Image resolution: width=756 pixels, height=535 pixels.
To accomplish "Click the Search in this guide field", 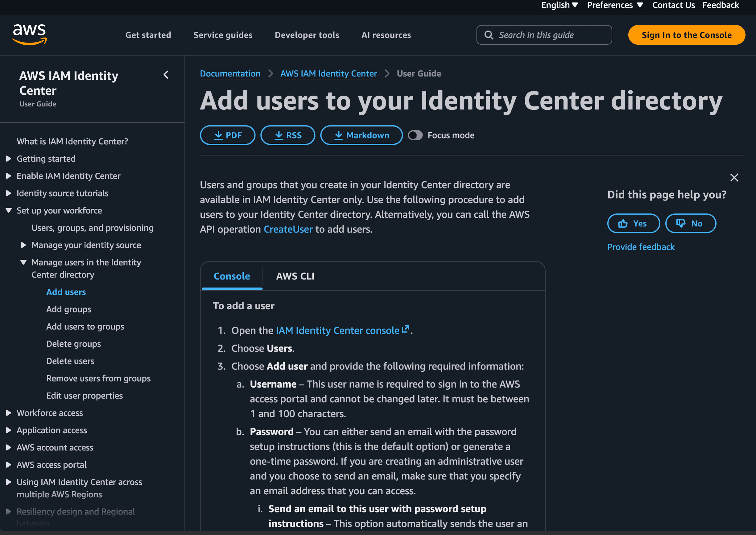I will pyautogui.click(x=544, y=35).
